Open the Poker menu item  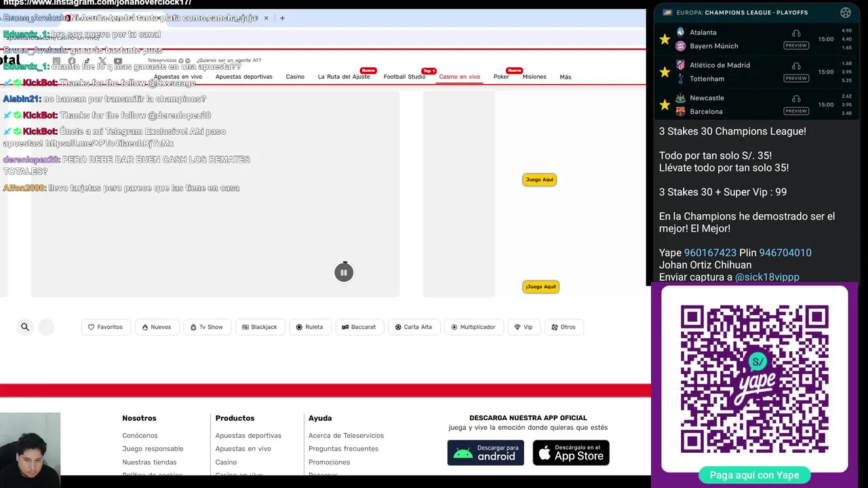tap(501, 77)
